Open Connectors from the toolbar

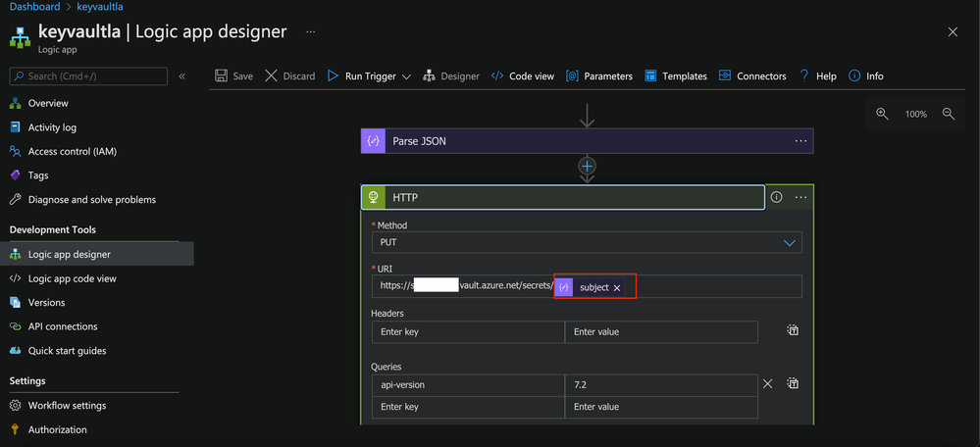752,76
